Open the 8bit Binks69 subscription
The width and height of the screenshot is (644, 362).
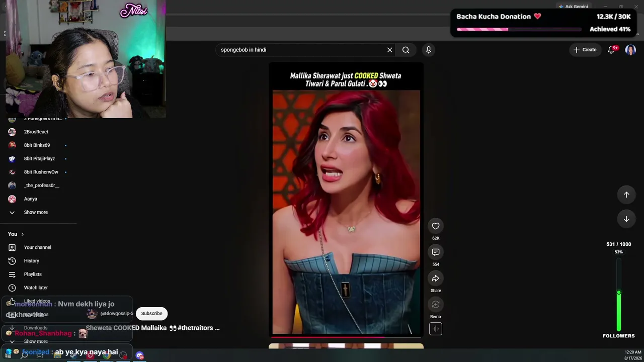[38, 145]
